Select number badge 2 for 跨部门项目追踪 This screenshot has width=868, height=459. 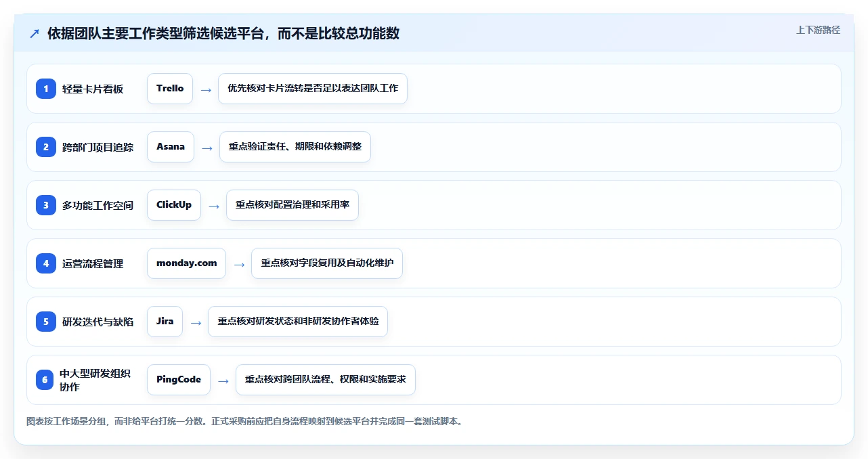click(46, 147)
